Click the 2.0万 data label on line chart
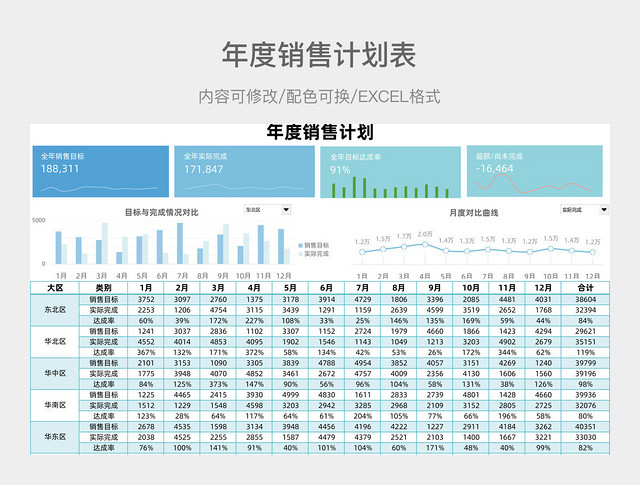The height and width of the screenshot is (485, 640). coord(425,234)
